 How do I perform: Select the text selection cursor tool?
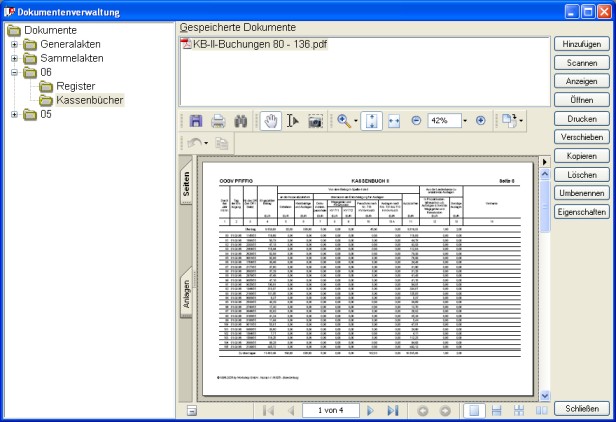[292, 120]
